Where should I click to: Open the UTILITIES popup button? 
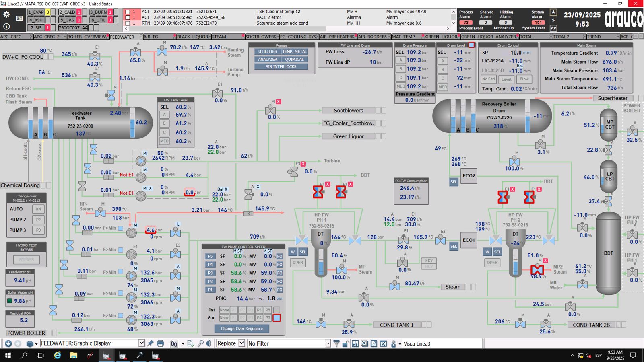tap(267, 52)
